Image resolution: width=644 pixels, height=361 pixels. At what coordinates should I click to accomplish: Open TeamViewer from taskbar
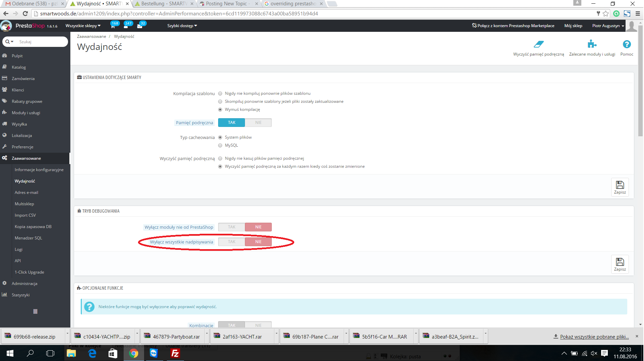tap(154, 353)
